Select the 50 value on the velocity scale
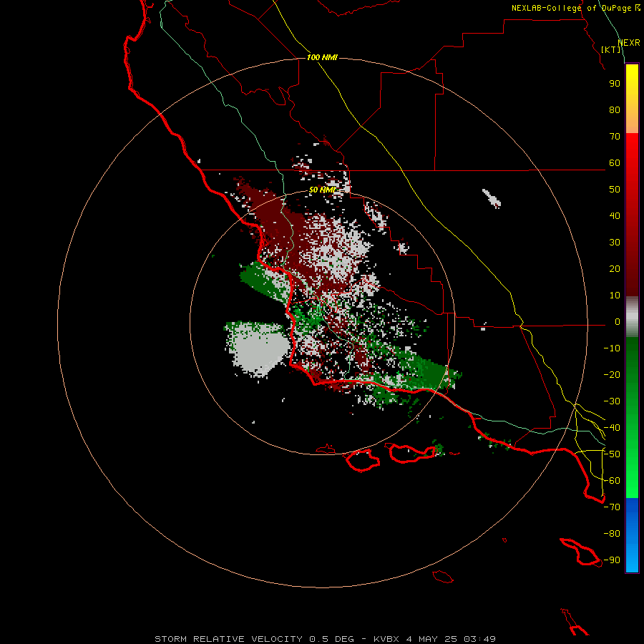644x644 pixels. click(x=615, y=190)
